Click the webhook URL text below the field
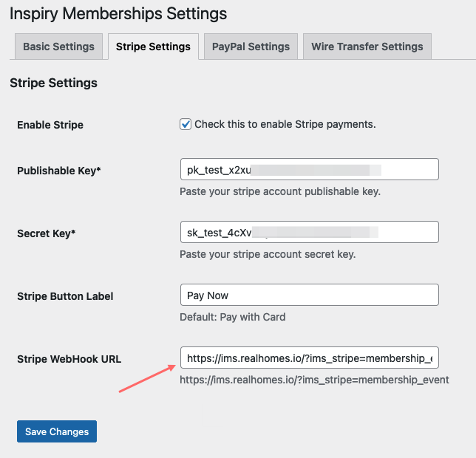This screenshot has height=458, width=476. [314, 380]
